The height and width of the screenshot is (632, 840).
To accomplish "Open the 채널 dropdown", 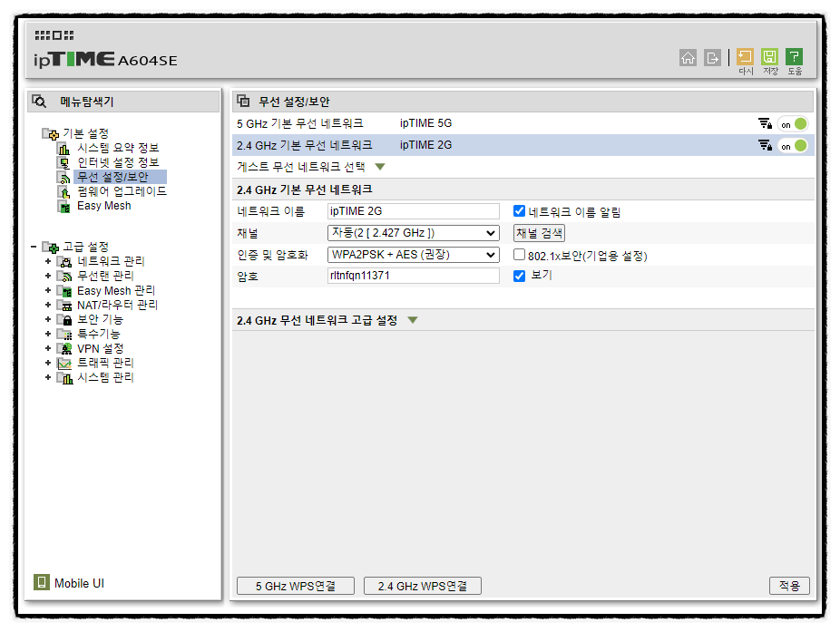I will point(413,233).
